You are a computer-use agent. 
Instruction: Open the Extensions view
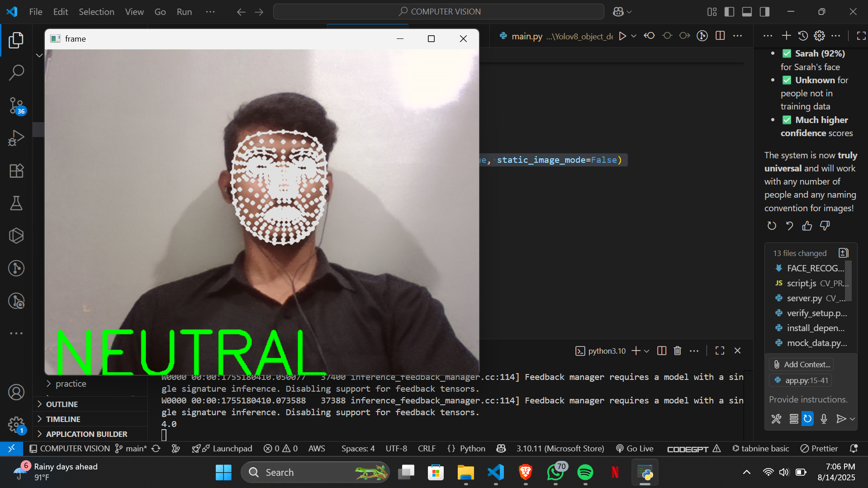(x=16, y=171)
